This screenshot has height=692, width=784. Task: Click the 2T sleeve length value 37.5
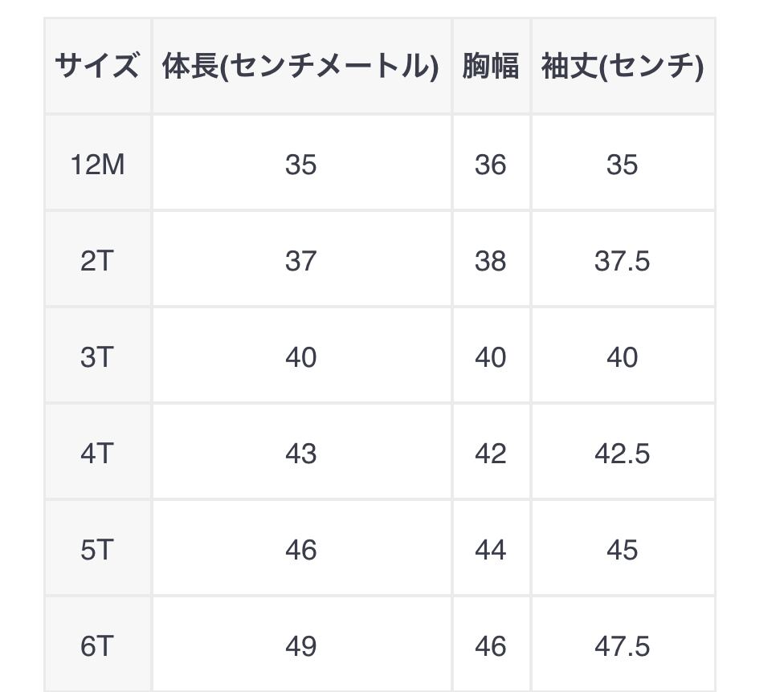(x=622, y=261)
